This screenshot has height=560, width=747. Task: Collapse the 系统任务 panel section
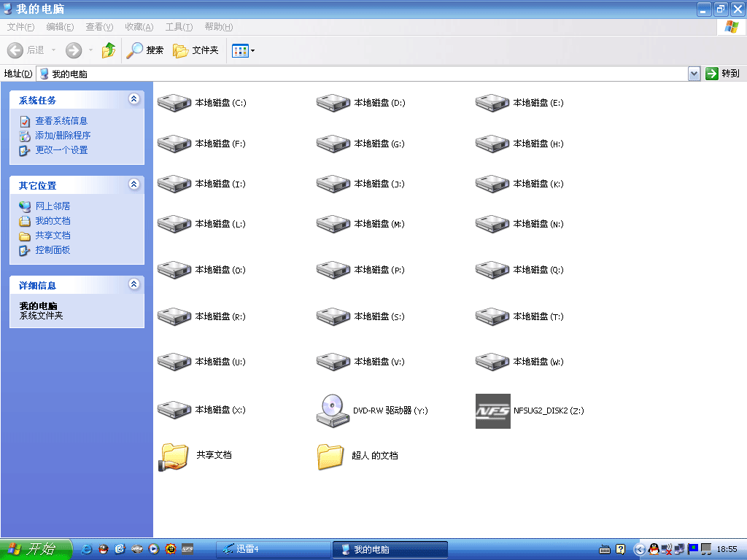click(x=133, y=99)
